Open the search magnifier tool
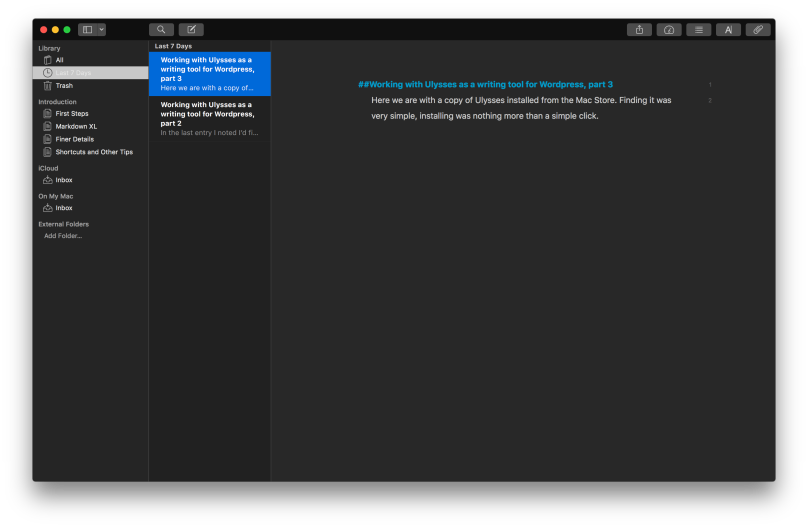The image size is (808, 528). (x=161, y=30)
